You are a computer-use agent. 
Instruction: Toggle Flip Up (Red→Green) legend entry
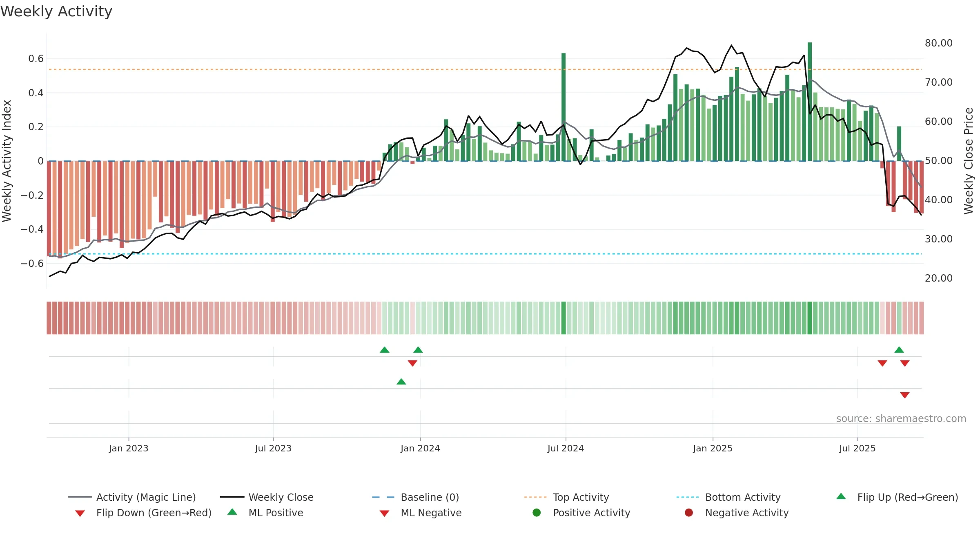click(897, 497)
